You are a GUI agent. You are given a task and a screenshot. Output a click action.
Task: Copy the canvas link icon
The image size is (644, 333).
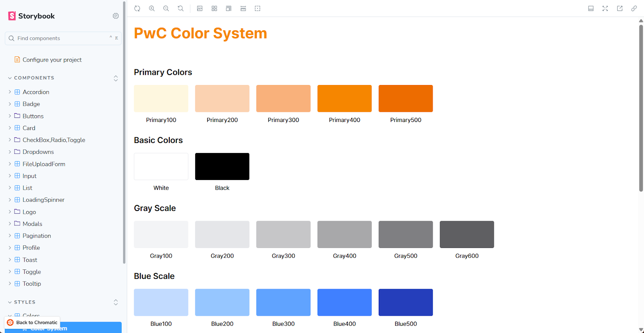634,8
